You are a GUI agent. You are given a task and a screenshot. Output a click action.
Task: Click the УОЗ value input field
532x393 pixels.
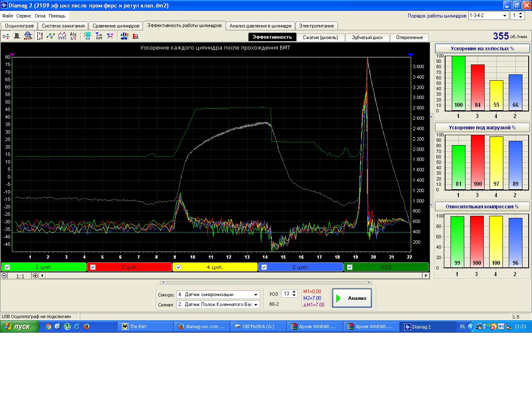tap(286, 294)
